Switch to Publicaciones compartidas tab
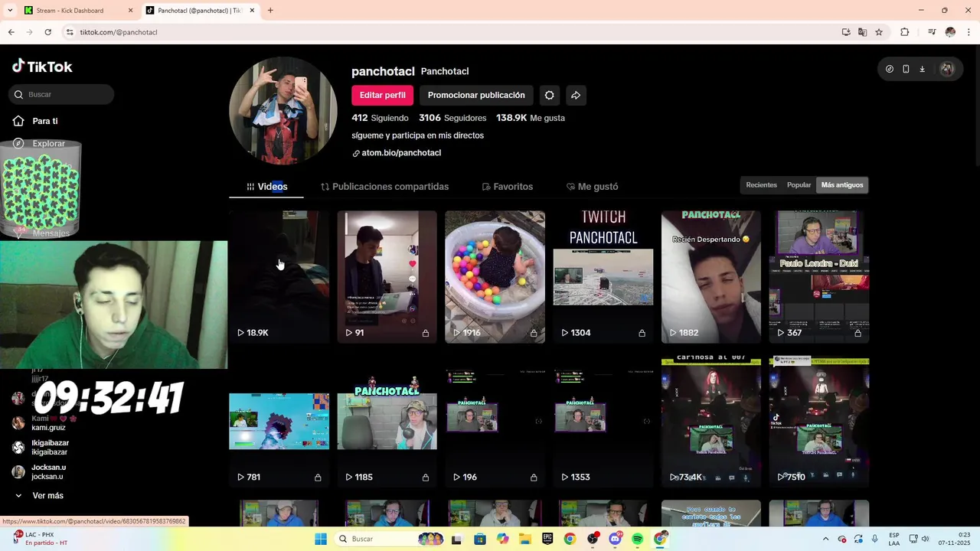Image resolution: width=980 pixels, height=551 pixels. (x=384, y=187)
